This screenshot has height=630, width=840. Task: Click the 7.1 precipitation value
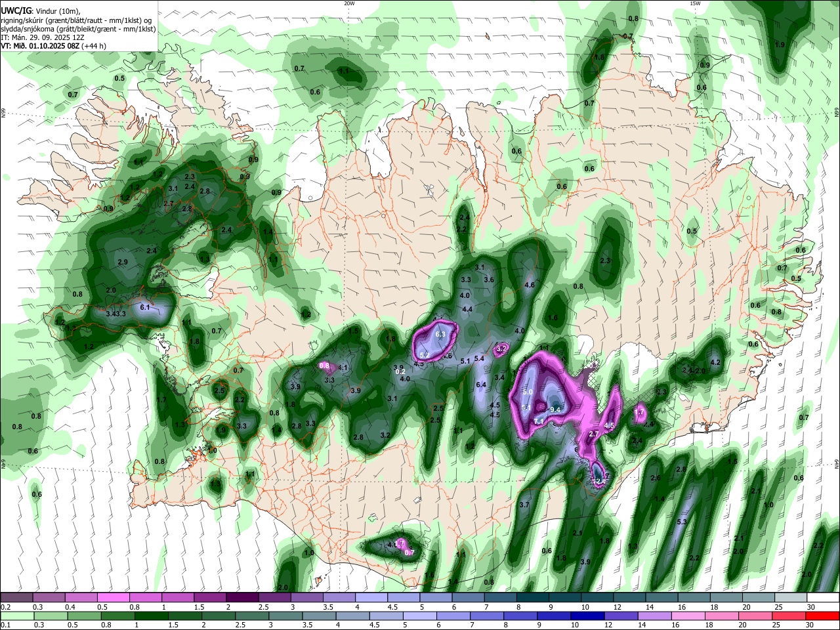(x=539, y=421)
